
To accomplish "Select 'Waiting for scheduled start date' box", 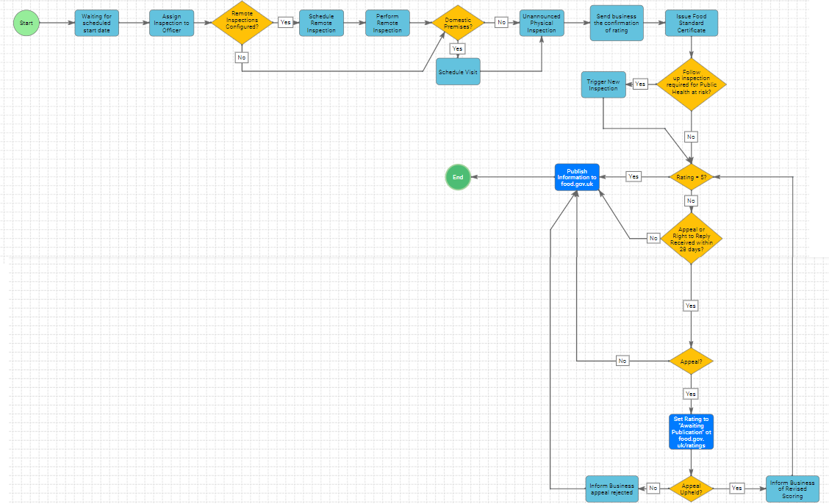I will pyautogui.click(x=96, y=23).
